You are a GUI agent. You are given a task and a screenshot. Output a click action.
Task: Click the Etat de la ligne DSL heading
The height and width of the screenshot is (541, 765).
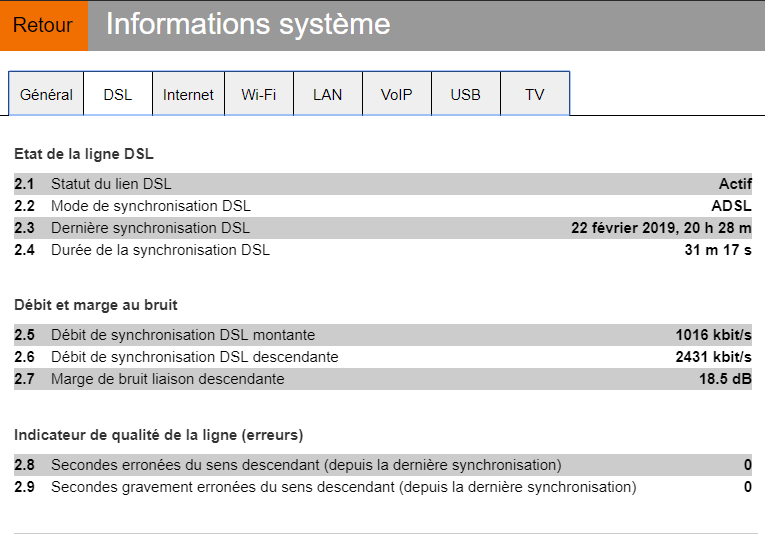tap(84, 154)
